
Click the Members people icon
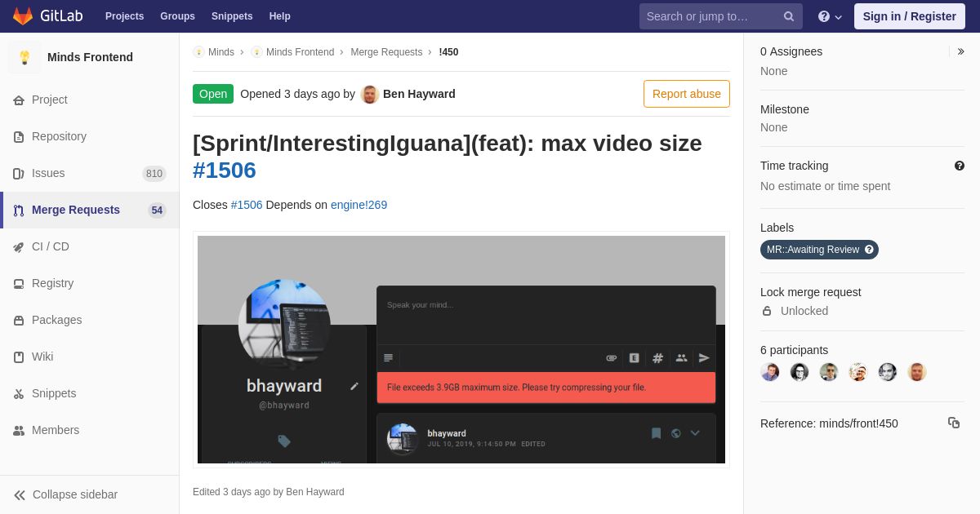pos(19,431)
